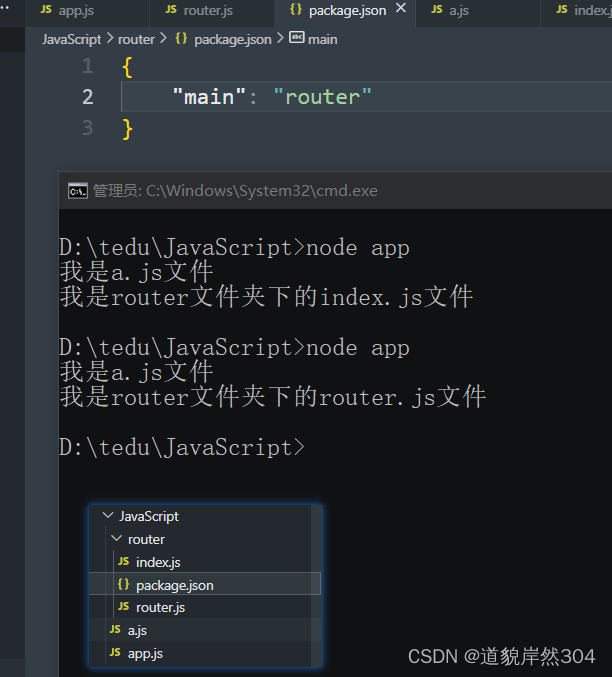The width and height of the screenshot is (612, 677).
Task: Click line number 3 in the gutter
Action: (88, 128)
